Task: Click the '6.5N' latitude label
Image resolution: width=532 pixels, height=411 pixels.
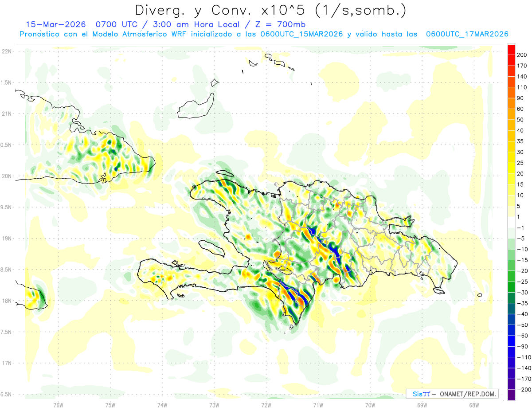Action: 6,394
